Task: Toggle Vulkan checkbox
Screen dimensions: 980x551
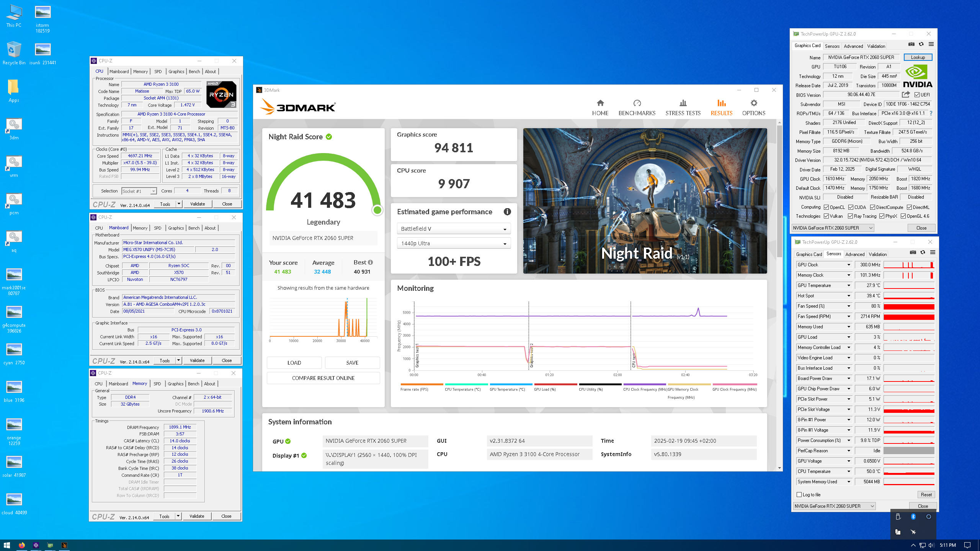Action: tap(826, 216)
